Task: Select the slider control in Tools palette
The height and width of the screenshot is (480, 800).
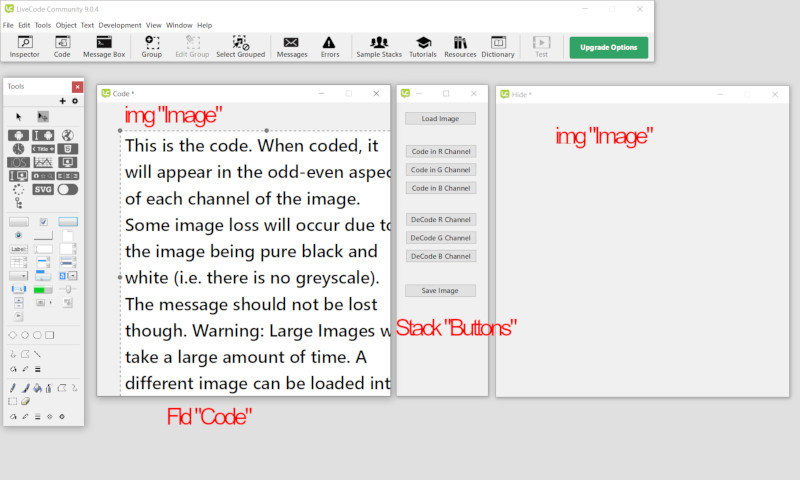Action: [68, 289]
